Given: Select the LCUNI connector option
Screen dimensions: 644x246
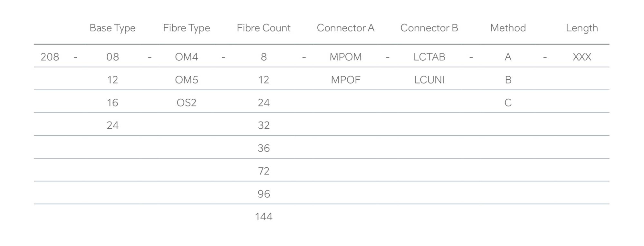Looking at the screenshot, I should click(x=429, y=80).
